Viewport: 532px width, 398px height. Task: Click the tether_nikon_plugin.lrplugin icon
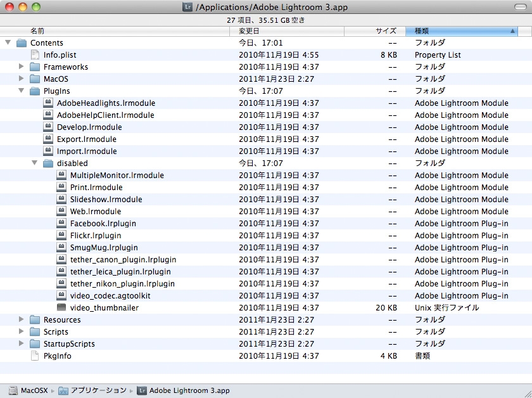pyautogui.click(x=61, y=283)
